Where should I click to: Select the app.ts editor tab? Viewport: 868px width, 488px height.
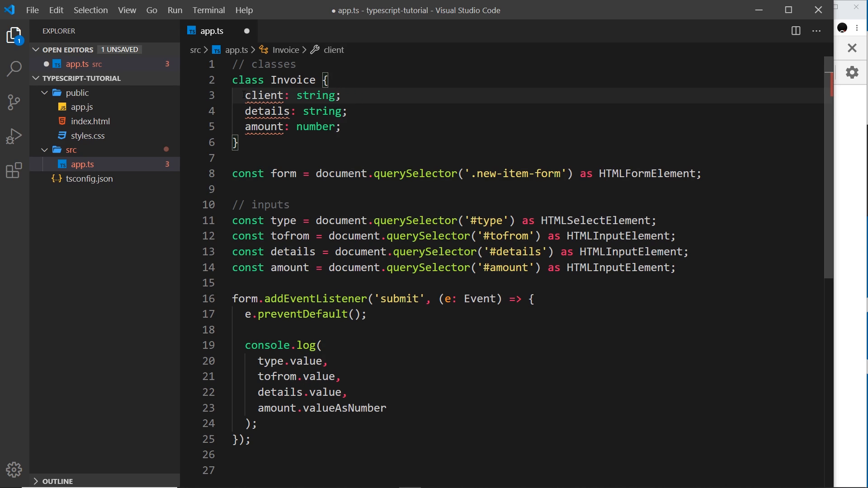pos(219,31)
